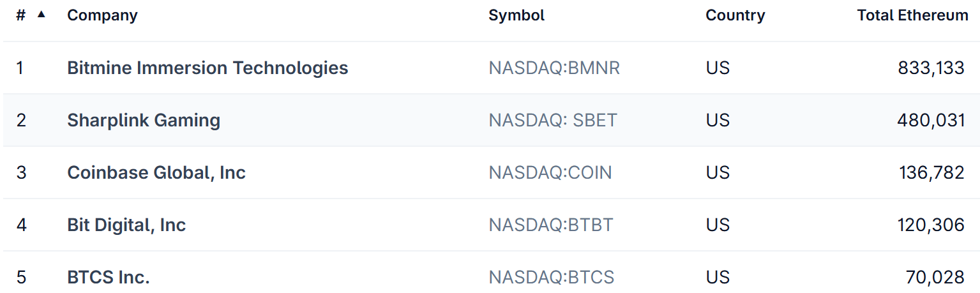980x293 pixels.
Task: Sort table by Symbol column header
Action: coord(516,15)
